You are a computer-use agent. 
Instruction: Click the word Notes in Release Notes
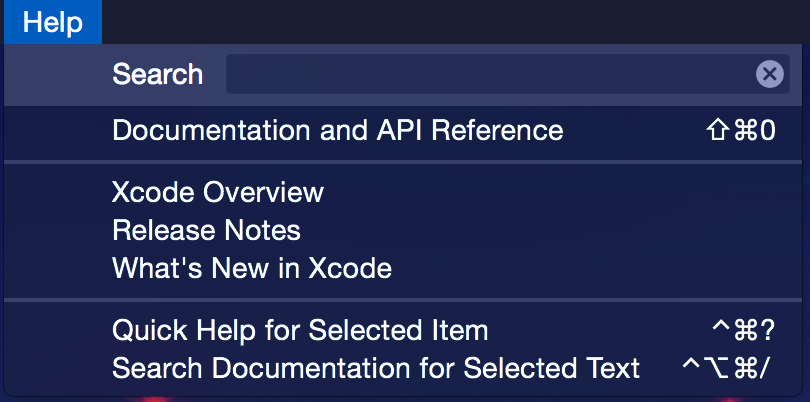pos(264,231)
